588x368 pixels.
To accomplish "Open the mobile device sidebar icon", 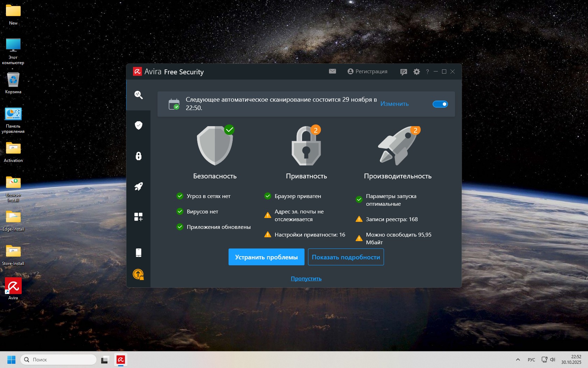I will pos(138,253).
